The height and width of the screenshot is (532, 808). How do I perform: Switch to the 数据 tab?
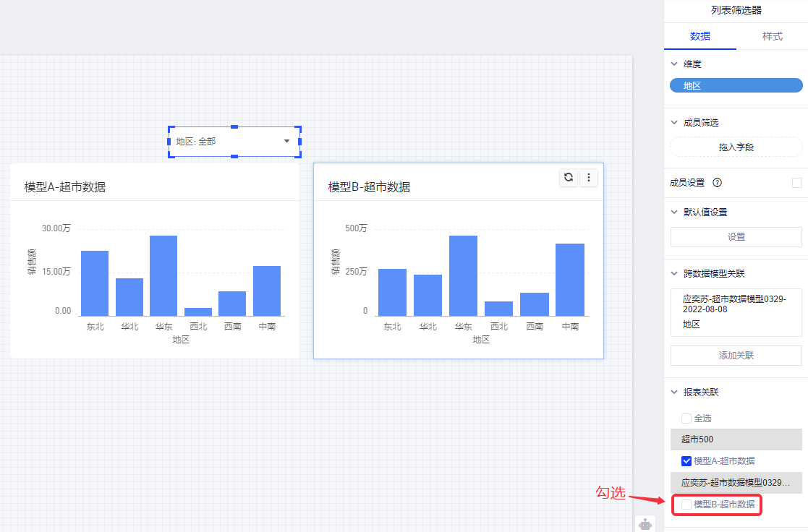tap(699, 36)
